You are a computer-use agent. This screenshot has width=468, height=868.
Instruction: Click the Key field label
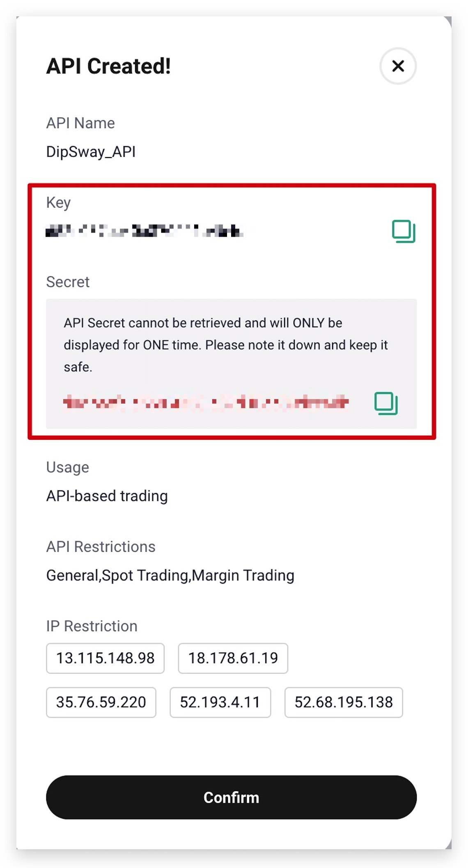[58, 203]
